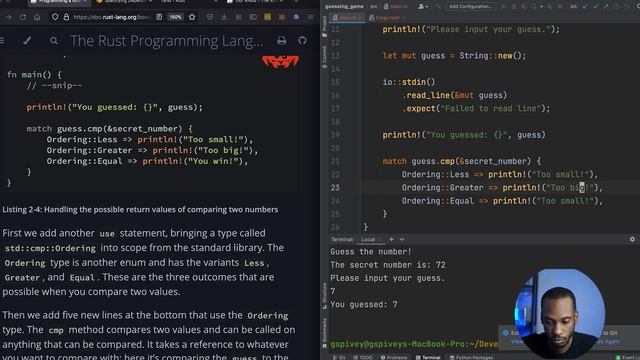
Task: Open the Add Configuration dropdown in IDE
Action: pos(470,7)
